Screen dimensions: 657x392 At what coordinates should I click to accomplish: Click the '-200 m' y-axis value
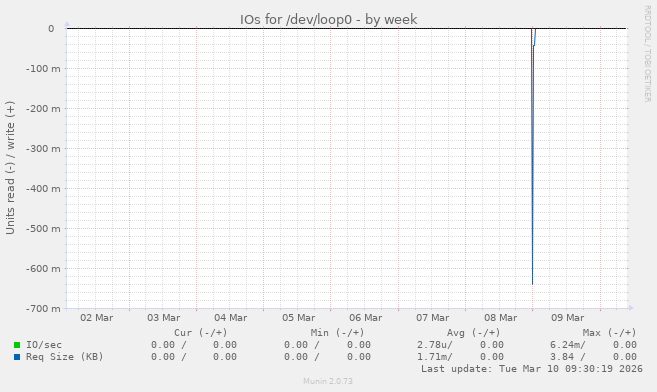pos(43,109)
